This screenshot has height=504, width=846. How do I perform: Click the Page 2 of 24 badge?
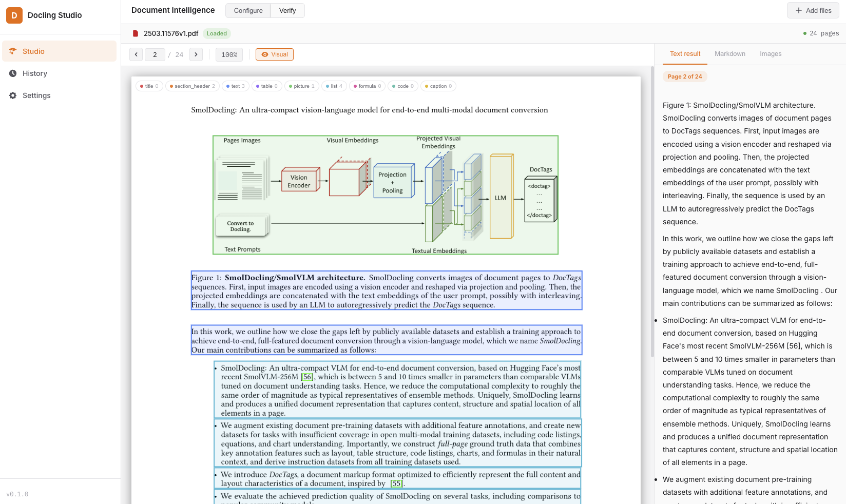pyautogui.click(x=685, y=76)
